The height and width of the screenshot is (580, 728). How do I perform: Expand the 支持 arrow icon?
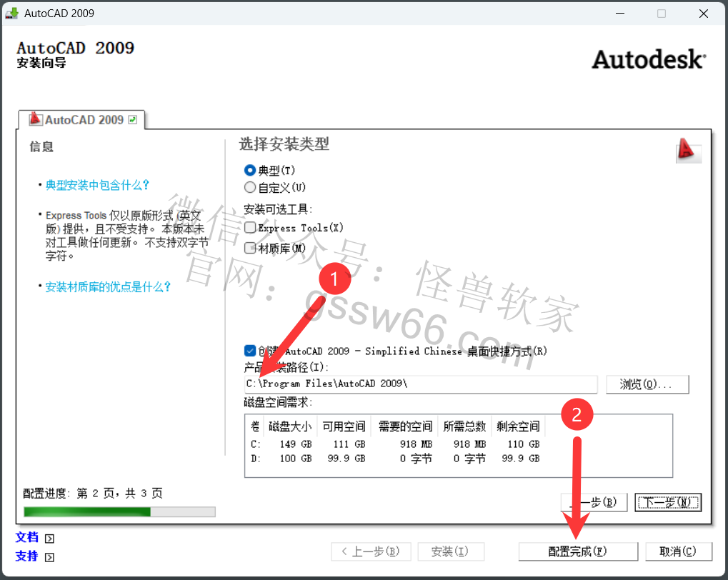point(49,556)
